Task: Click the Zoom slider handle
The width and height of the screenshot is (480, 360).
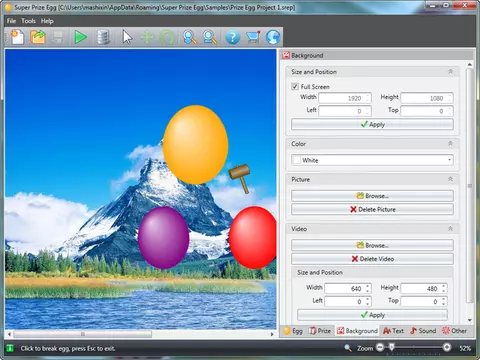Action: coord(392,348)
